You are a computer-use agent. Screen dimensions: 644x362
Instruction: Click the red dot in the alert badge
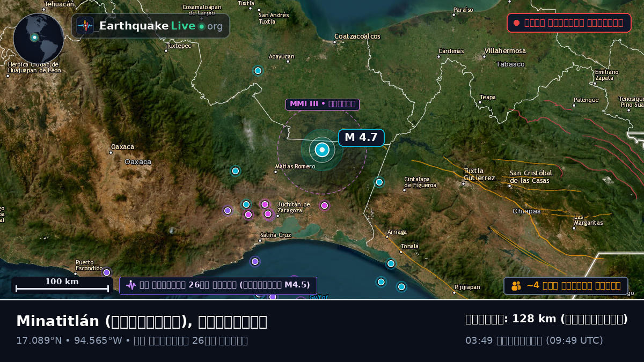pos(516,23)
